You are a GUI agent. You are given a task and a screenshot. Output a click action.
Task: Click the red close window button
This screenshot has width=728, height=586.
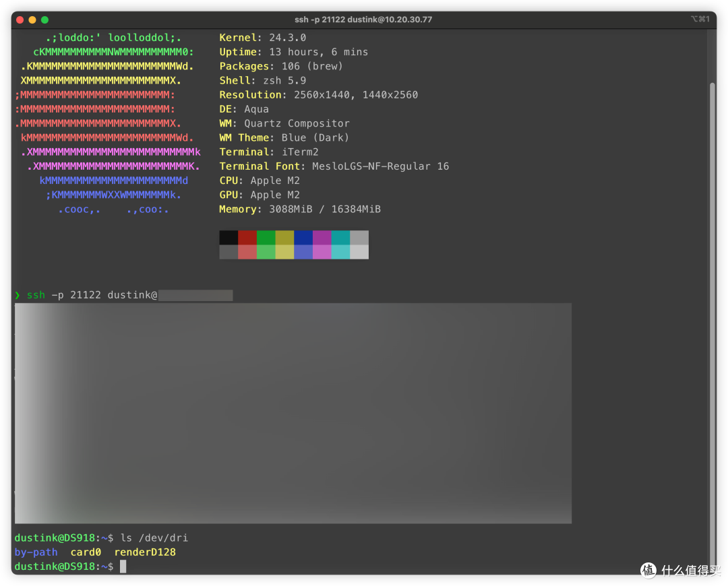tap(20, 20)
